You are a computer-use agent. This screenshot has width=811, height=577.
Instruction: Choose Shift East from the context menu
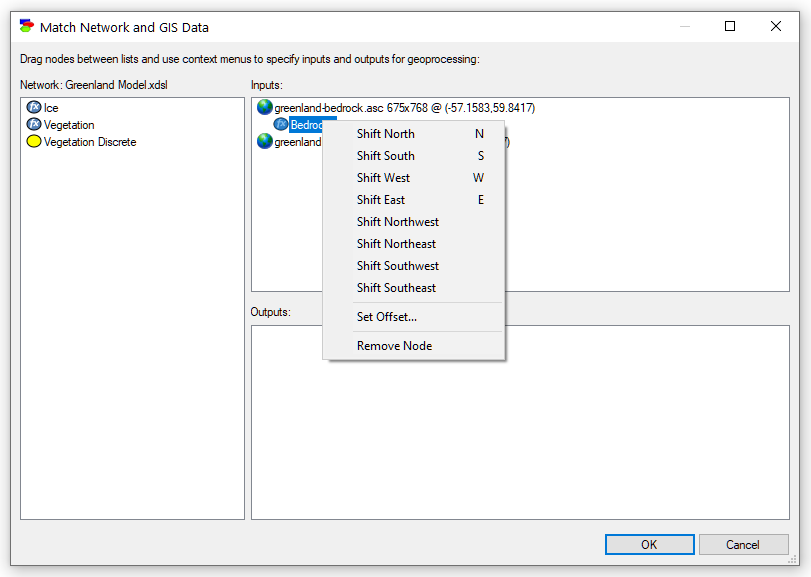[x=414, y=200]
